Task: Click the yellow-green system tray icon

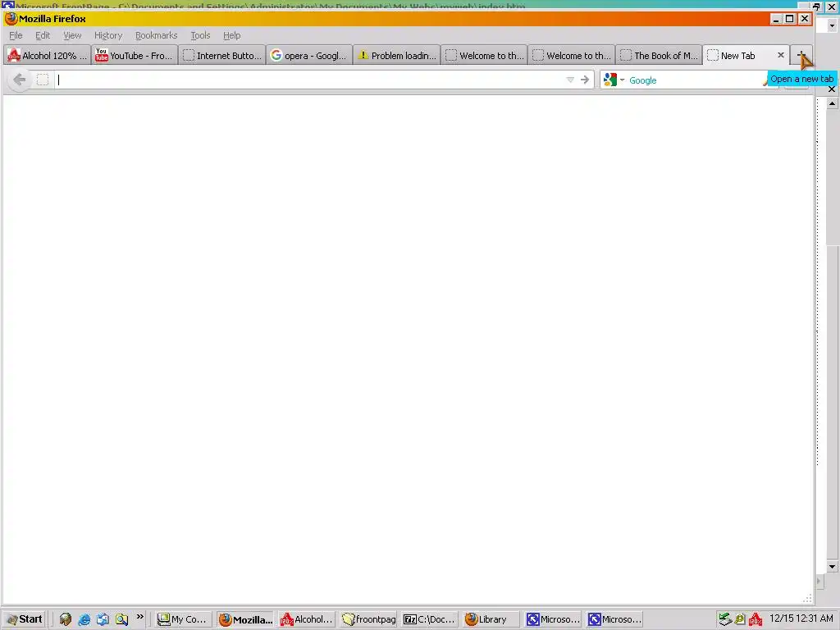Action: (x=740, y=619)
